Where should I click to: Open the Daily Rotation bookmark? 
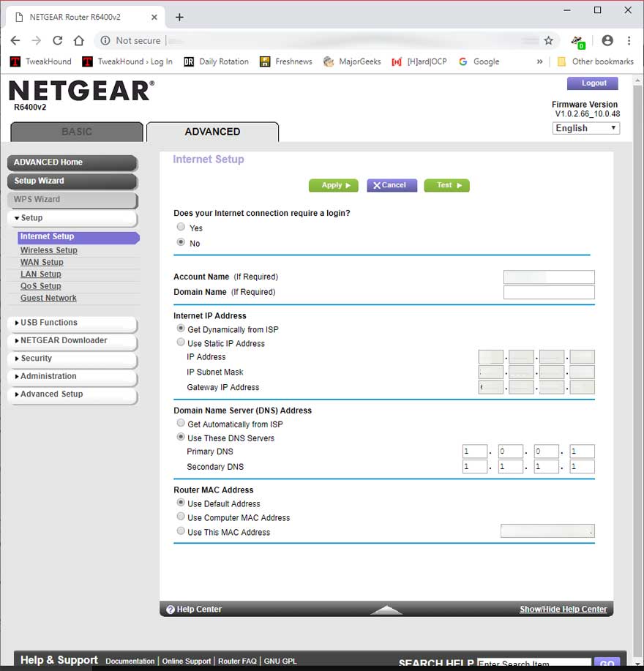pyautogui.click(x=216, y=61)
